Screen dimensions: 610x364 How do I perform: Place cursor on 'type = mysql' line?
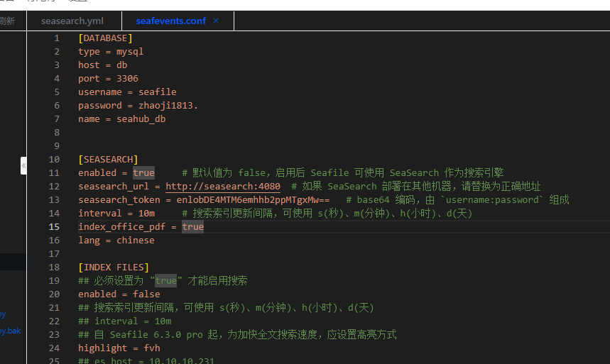111,52
